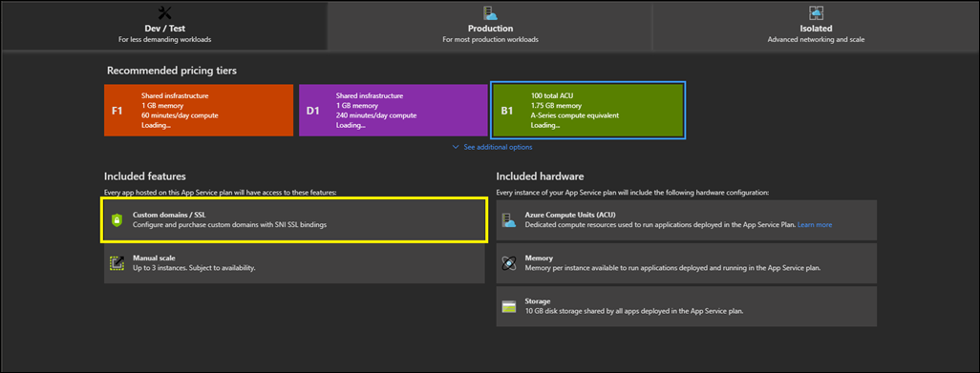Image resolution: width=980 pixels, height=373 pixels.
Task: Select the Manual scale feature row
Action: (x=294, y=262)
